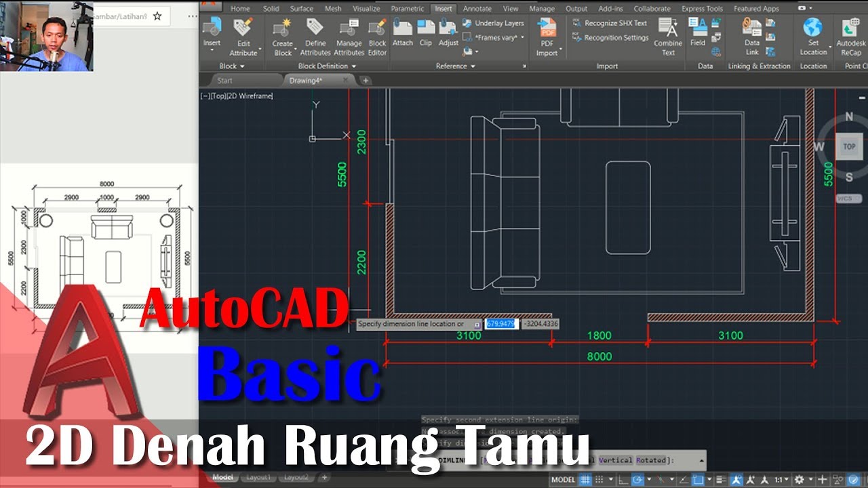Screen dimensions: 868x488
Task: Click the Attach reference icon
Action: coord(403,27)
